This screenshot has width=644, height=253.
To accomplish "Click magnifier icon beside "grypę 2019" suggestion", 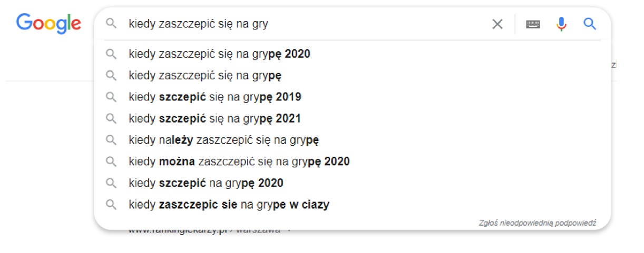I will [111, 97].
